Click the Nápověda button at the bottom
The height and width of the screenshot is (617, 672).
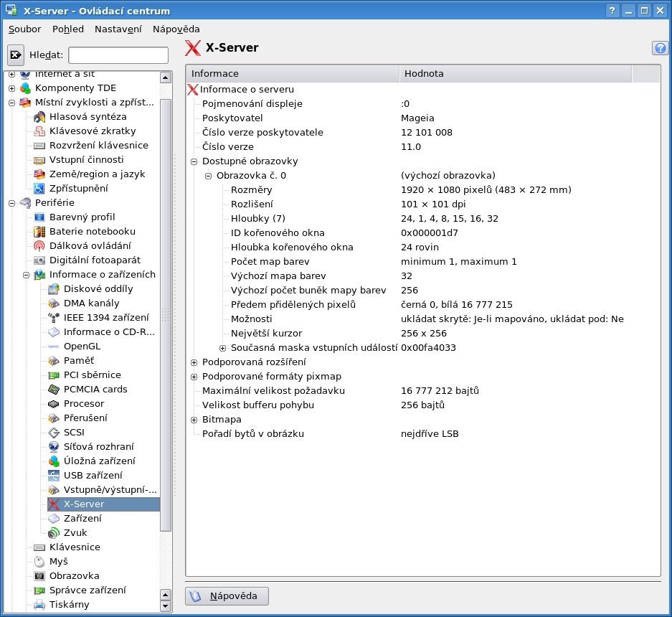coord(227,596)
